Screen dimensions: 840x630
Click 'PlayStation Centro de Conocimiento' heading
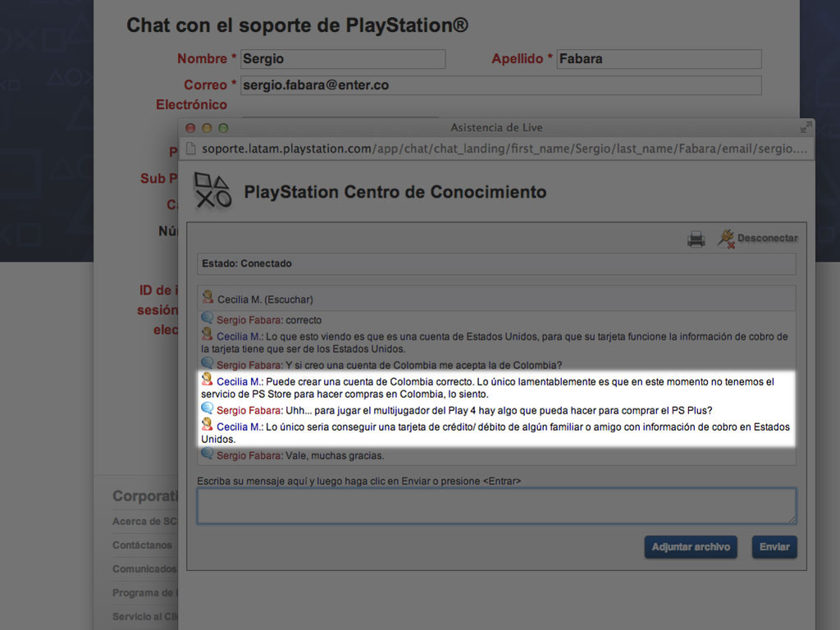tap(395, 192)
